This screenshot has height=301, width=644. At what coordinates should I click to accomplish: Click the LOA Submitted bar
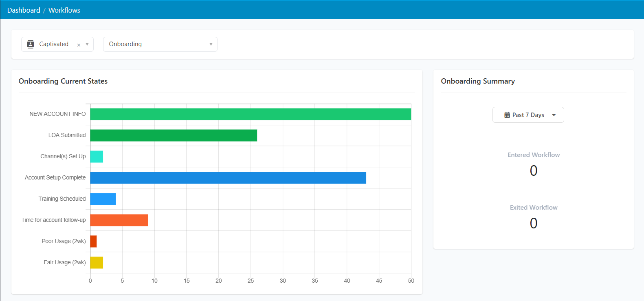point(174,135)
